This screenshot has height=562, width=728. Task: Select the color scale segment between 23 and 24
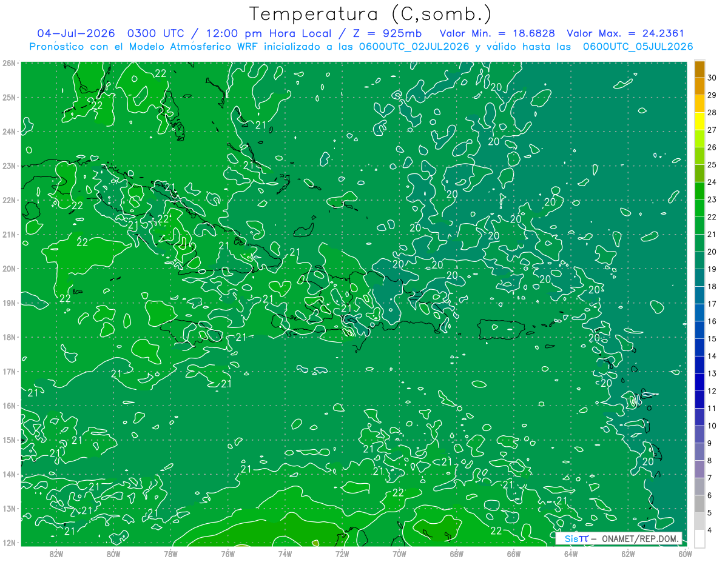click(x=699, y=190)
